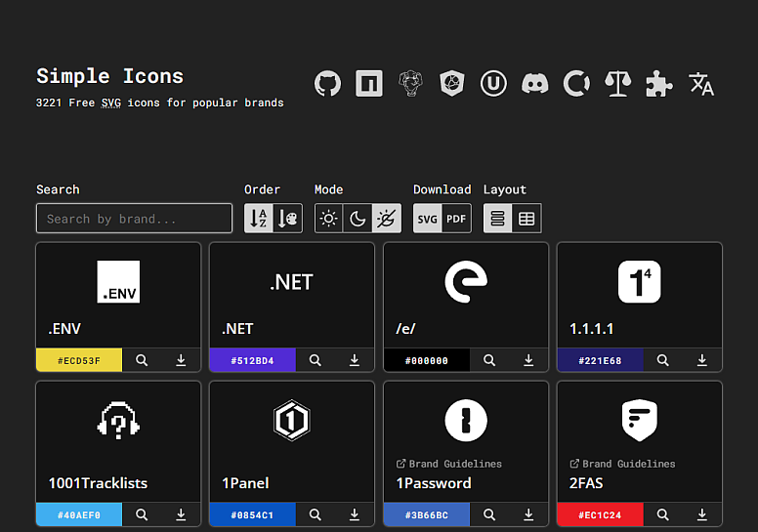Open the Packagist icon in header
758x532 pixels.
pyautogui.click(x=410, y=84)
